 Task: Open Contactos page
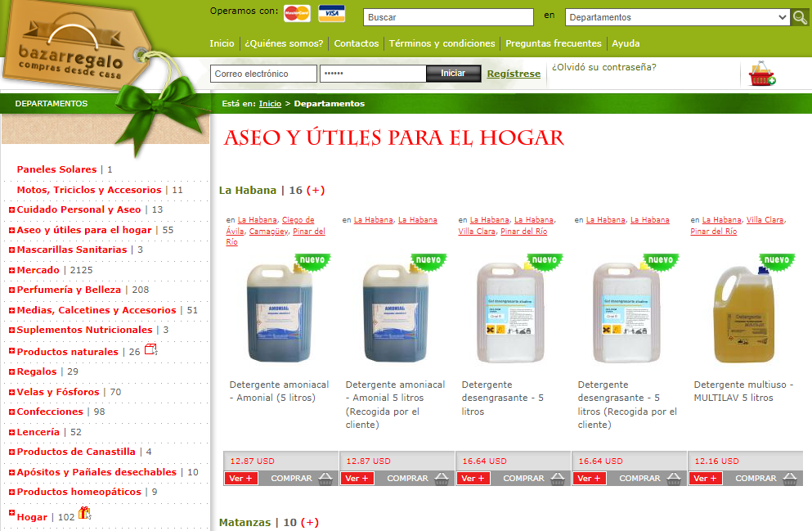[357, 43]
